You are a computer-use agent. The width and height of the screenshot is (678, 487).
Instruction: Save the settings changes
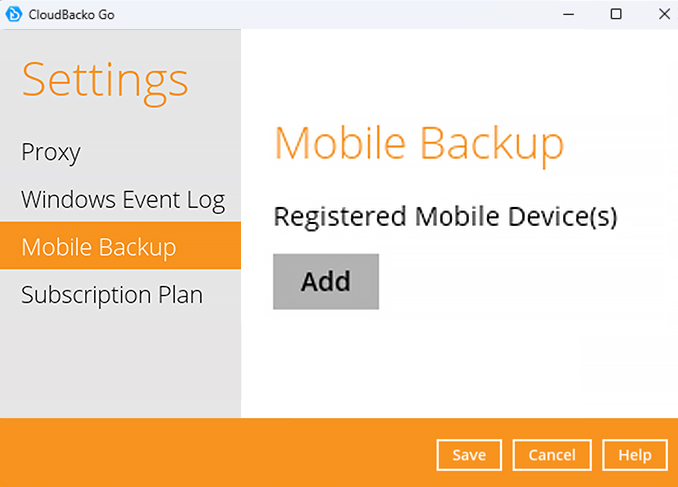[469, 455]
